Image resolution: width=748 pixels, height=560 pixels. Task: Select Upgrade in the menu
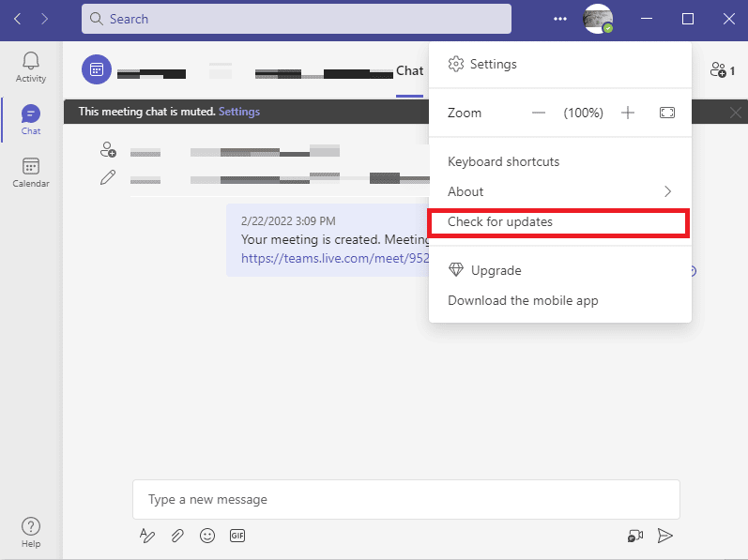(560, 271)
